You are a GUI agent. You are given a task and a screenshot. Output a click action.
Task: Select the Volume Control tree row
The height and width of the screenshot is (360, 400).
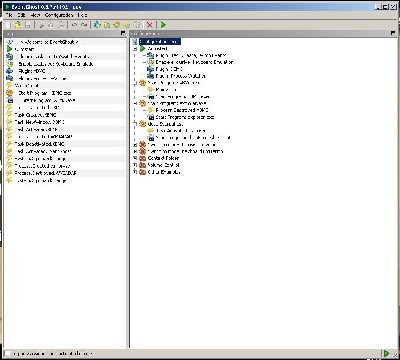tap(163, 165)
